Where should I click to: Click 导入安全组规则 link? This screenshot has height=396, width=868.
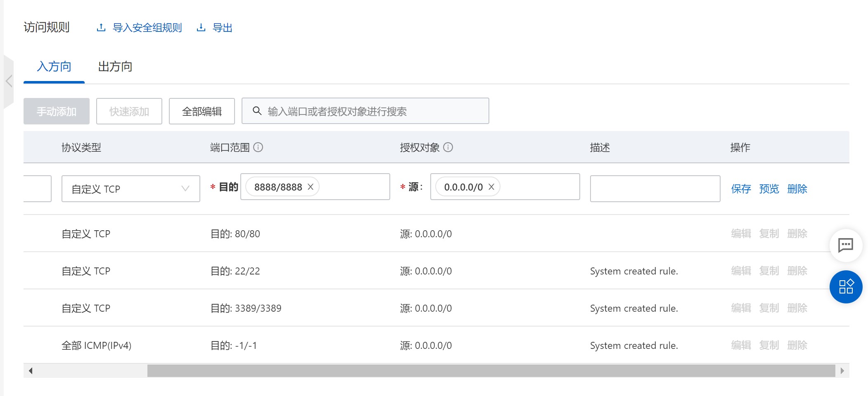point(147,28)
